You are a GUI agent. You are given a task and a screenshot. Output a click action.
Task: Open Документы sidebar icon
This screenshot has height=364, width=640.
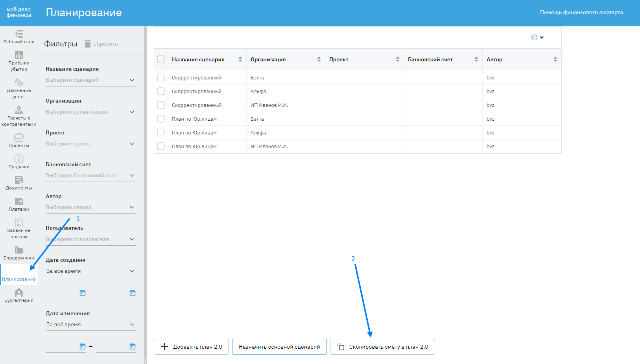point(19,180)
